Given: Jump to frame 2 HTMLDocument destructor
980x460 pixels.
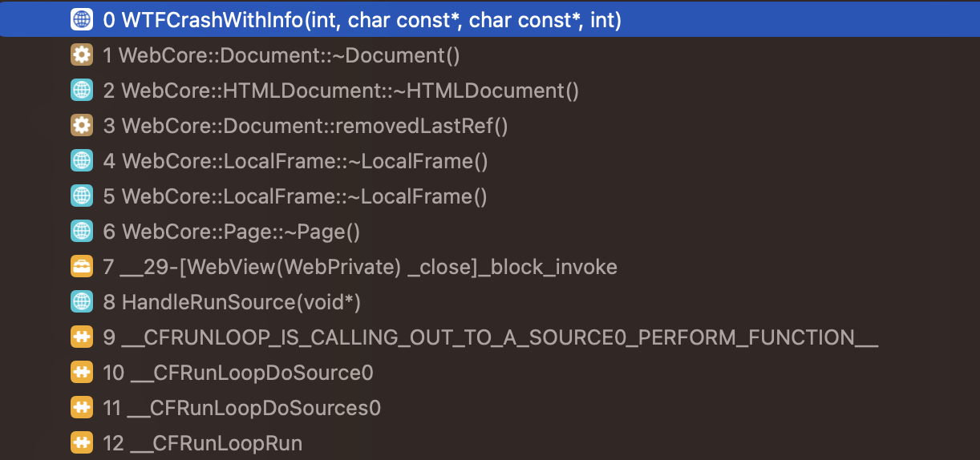Looking at the screenshot, I should (x=341, y=91).
